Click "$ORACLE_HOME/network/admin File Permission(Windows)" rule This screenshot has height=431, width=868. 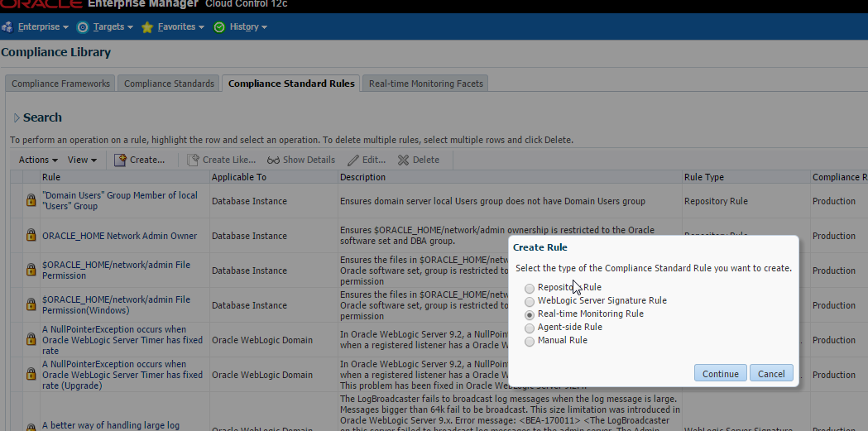point(116,305)
